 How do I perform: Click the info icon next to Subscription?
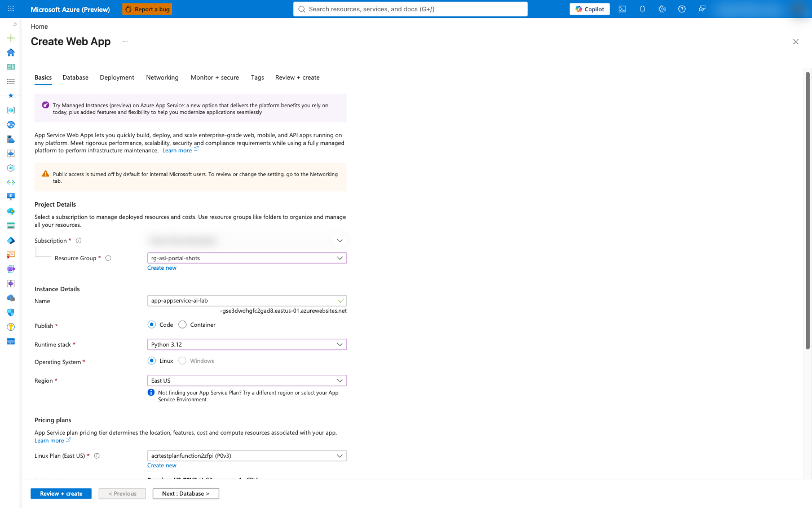point(78,240)
